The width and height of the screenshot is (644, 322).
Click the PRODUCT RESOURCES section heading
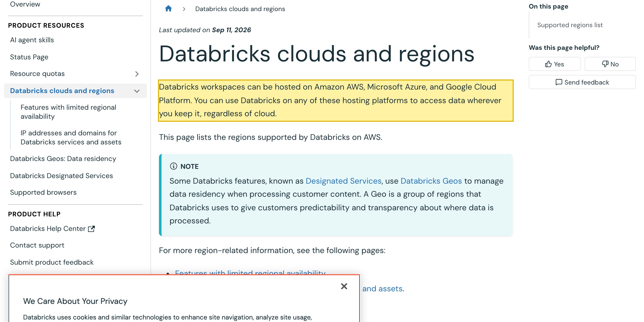pos(46,25)
